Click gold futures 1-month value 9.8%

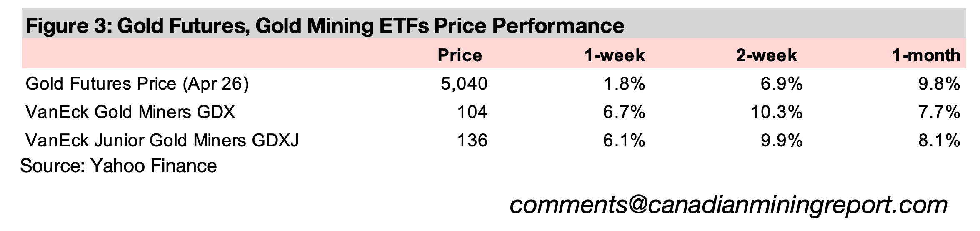coord(939,84)
